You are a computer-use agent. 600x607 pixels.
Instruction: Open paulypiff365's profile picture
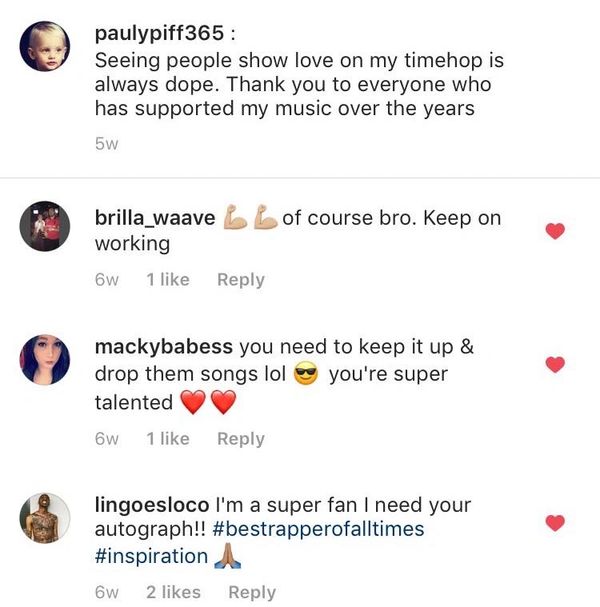45,47
